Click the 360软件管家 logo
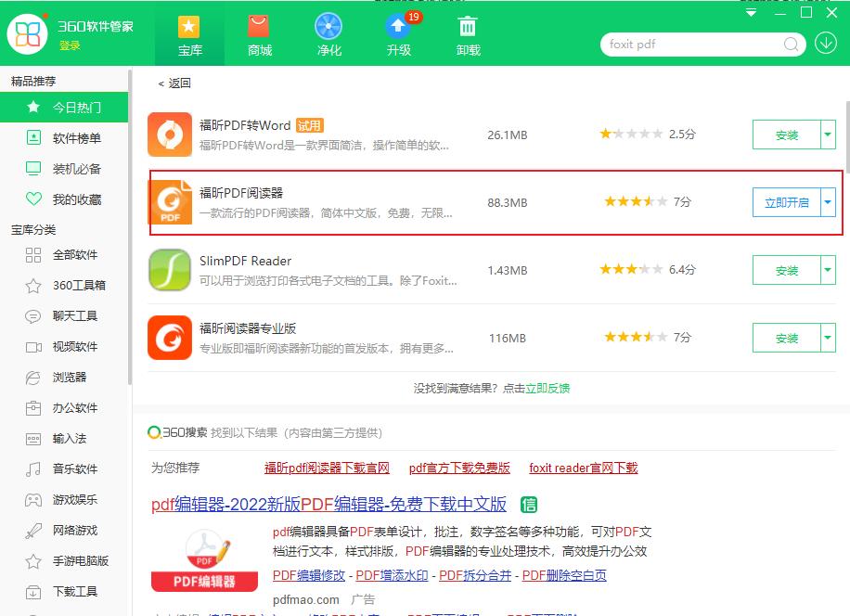 click(27, 33)
